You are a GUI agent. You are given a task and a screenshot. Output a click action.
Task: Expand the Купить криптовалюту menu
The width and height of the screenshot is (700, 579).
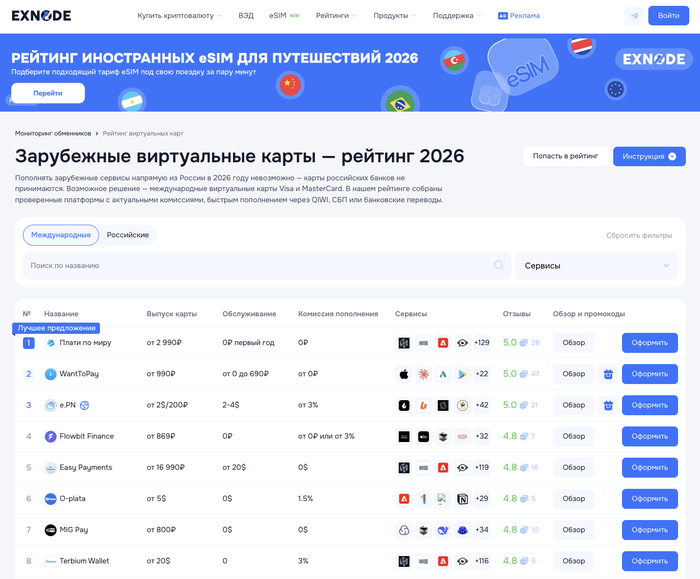pos(179,16)
